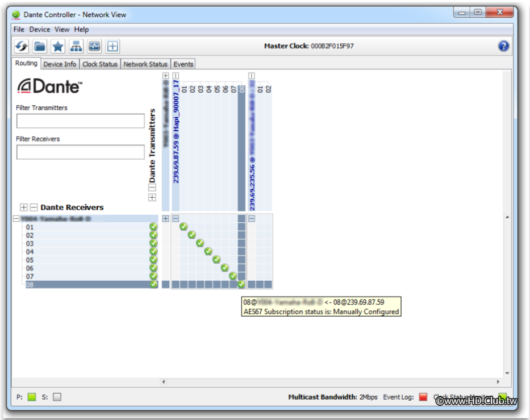Click the status check beside receiver label 05
The height and width of the screenshot is (420, 530).
click(x=154, y=259)
